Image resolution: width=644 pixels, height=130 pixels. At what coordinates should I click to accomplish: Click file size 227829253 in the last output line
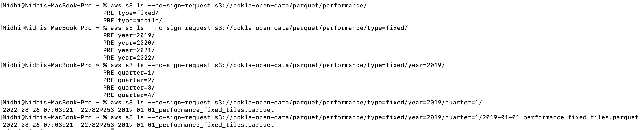97,125
